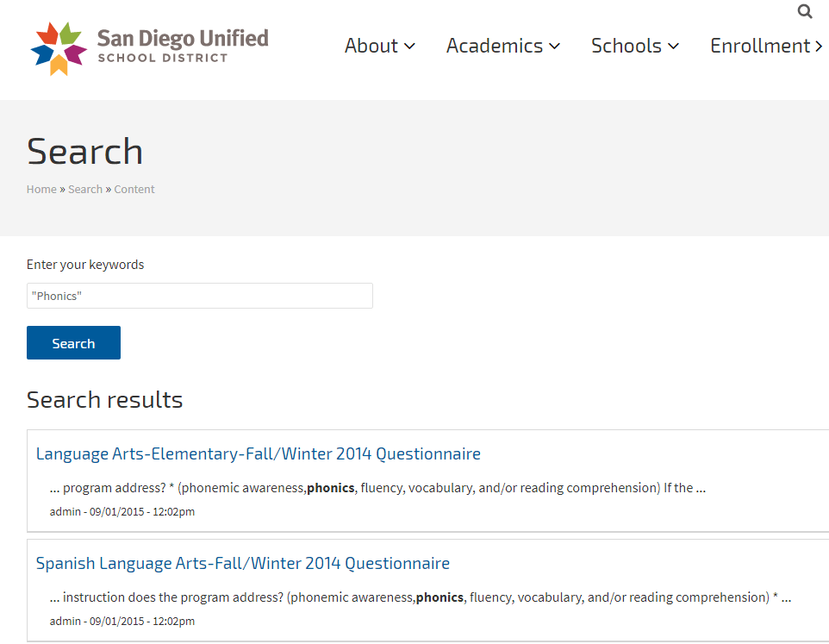This screenshot has height=644, width=829.
Task: Click the Content breadcrumb link
Action: click(134, 190)
